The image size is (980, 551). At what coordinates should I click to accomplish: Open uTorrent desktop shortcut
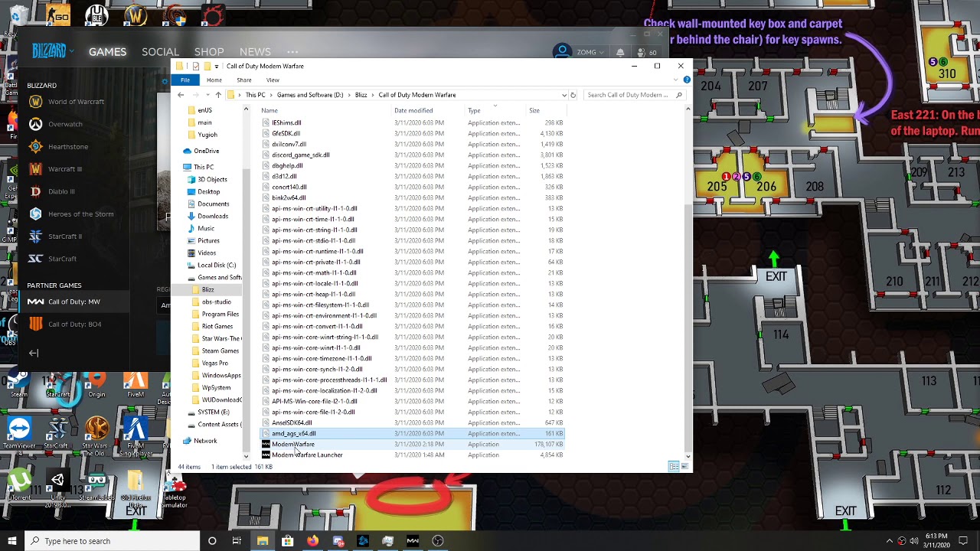[x=19, y=485]
